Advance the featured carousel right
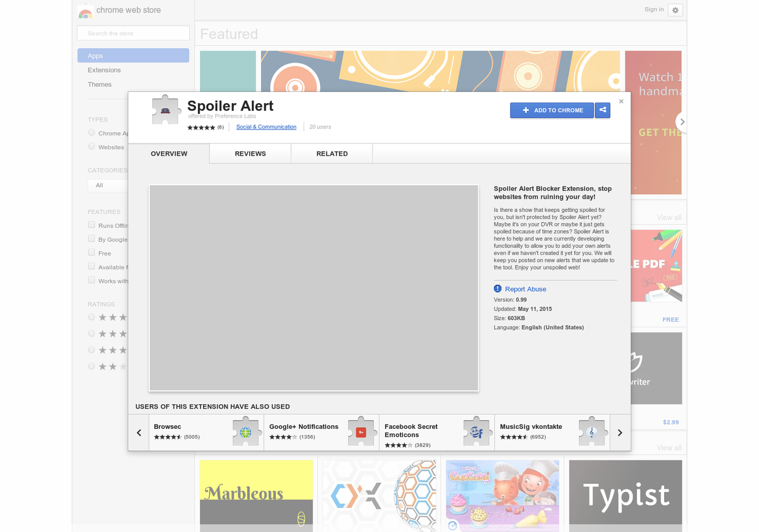Viewport: 759px width, 532px height. point(682,121)
